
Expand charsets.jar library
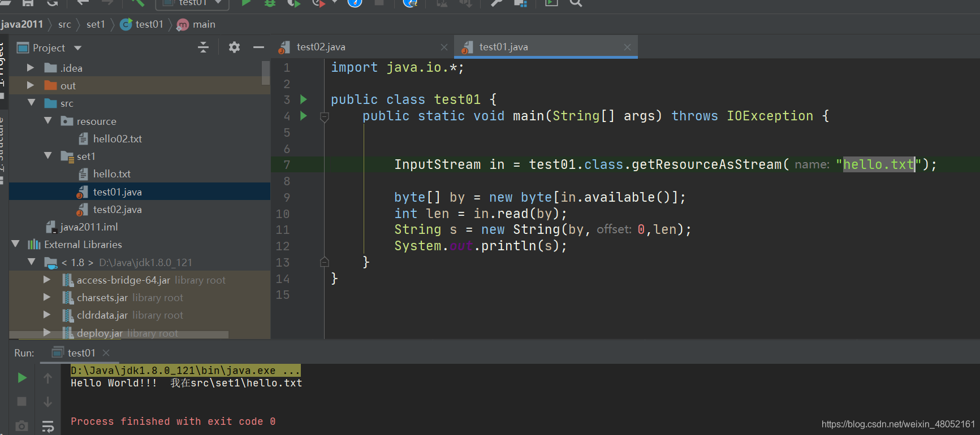coord(47,297)
